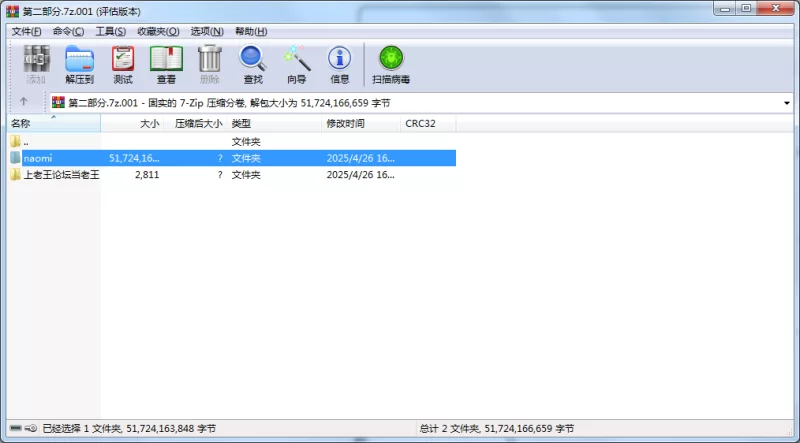The height and width of the screenshot is (443, 800).
Task: Click the WinRAR icon in address bar
Action: [x=58, y=103]
